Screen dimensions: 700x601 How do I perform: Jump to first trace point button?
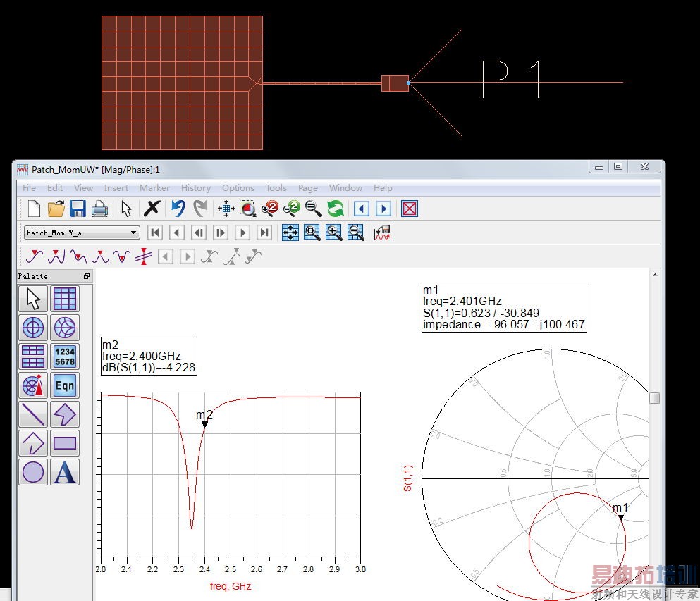[155, 233]
